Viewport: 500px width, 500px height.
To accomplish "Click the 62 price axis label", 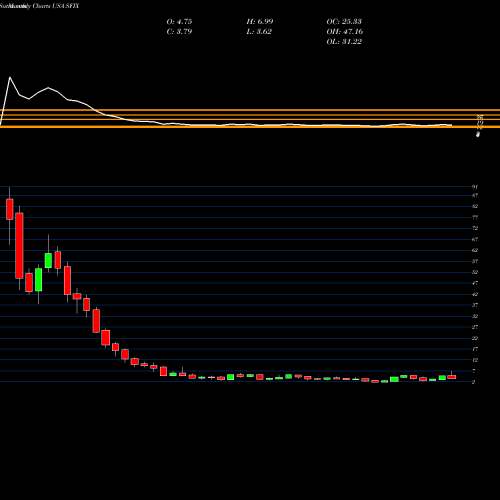I will pos(475,250).
